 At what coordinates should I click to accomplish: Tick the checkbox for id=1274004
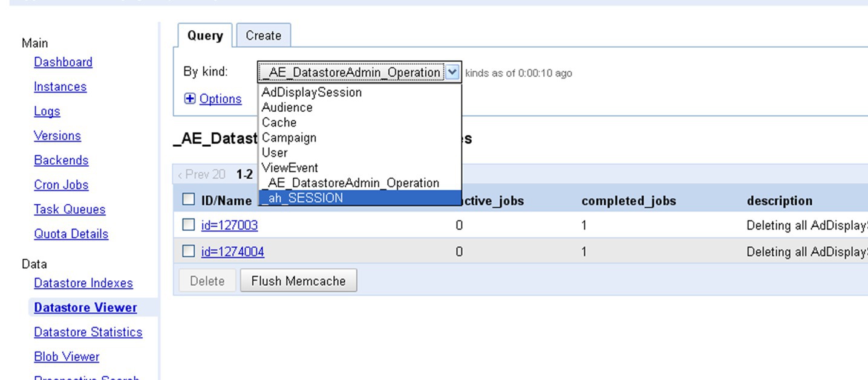click(x=189, y=251)
